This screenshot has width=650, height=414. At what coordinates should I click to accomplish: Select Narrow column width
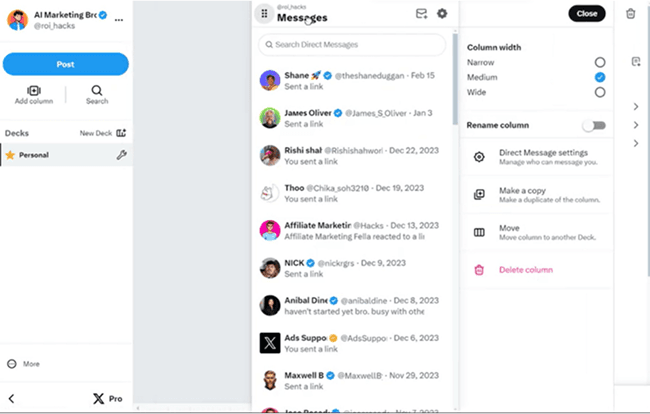click(600, 62)
